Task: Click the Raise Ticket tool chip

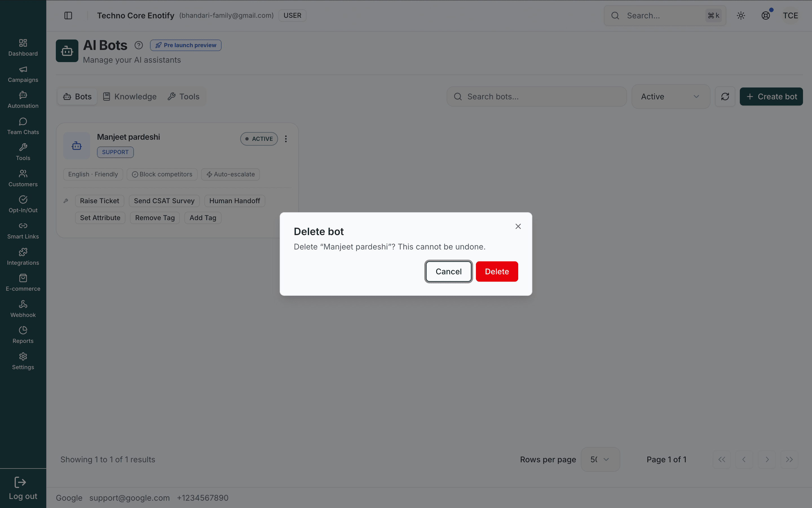Action: click(x=100, y=201)
